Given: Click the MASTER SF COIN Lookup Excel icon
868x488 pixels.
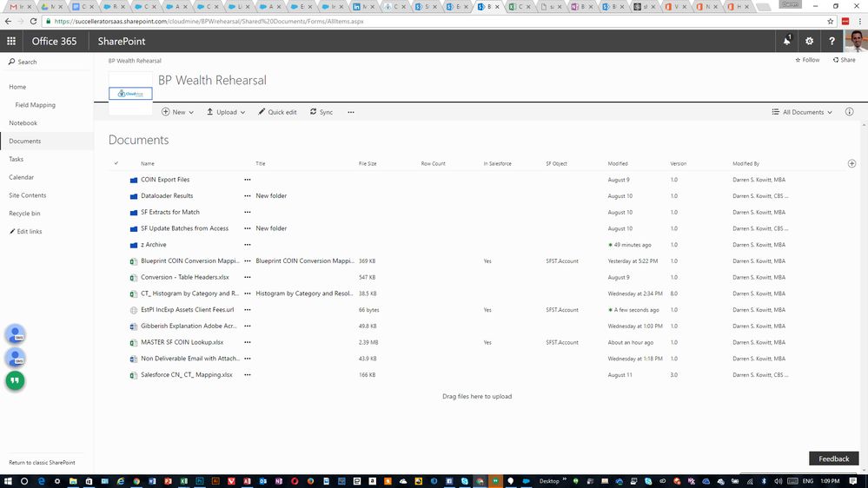Looking at the screenshot, I should 134,342.
